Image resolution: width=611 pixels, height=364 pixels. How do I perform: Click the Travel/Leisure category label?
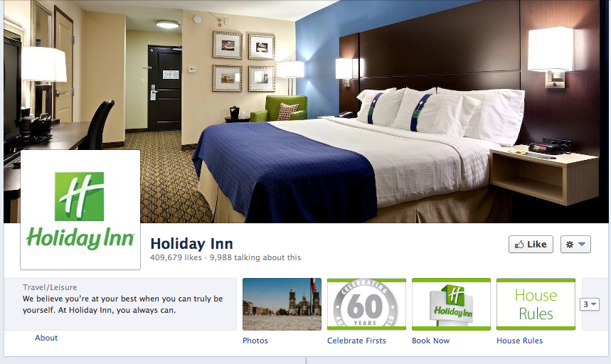[x=50, y=287]
